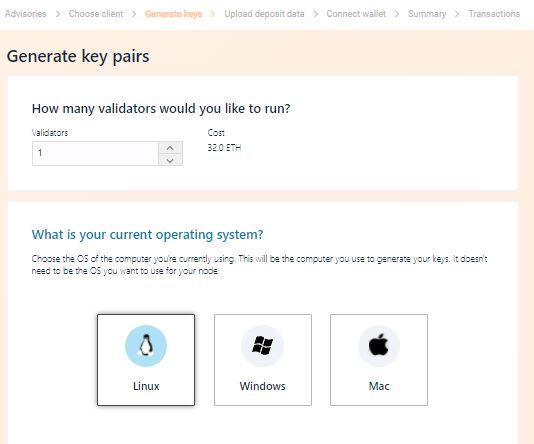The height and width of the screenshot is (444, 534).
Task: Click the 32.0 ETH cost value
Action: pos(224,148)
